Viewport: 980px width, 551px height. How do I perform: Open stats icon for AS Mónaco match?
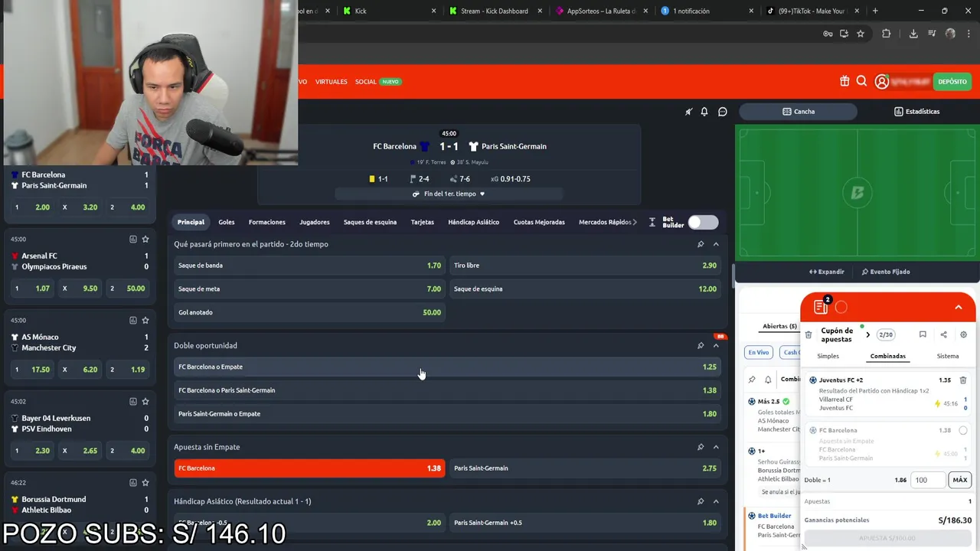tap(132, 320)
